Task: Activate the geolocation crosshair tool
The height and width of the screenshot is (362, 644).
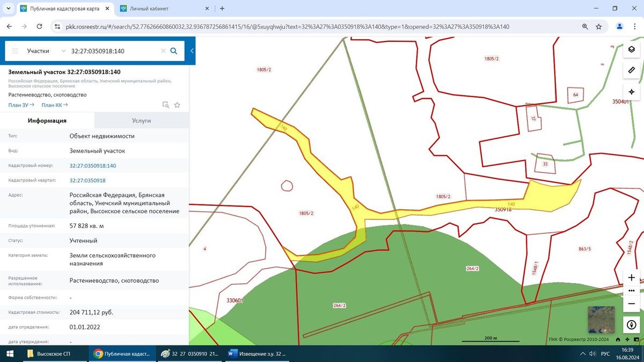Action: click(631, 92)
